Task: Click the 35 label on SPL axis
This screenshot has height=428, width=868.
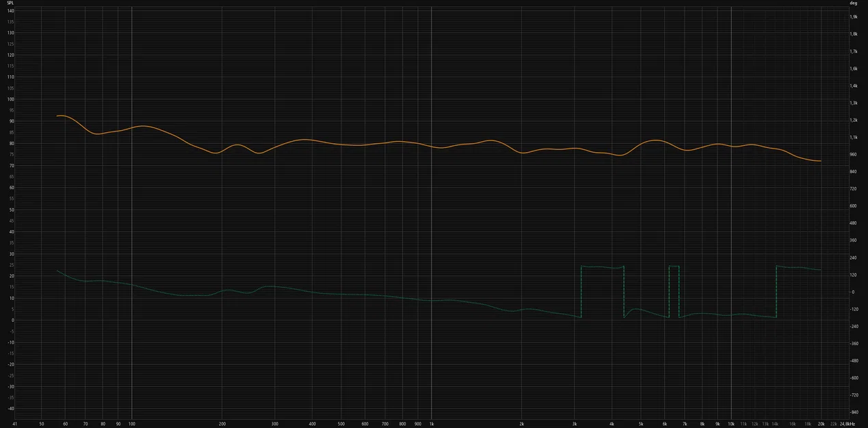Action: coord(11,242)
